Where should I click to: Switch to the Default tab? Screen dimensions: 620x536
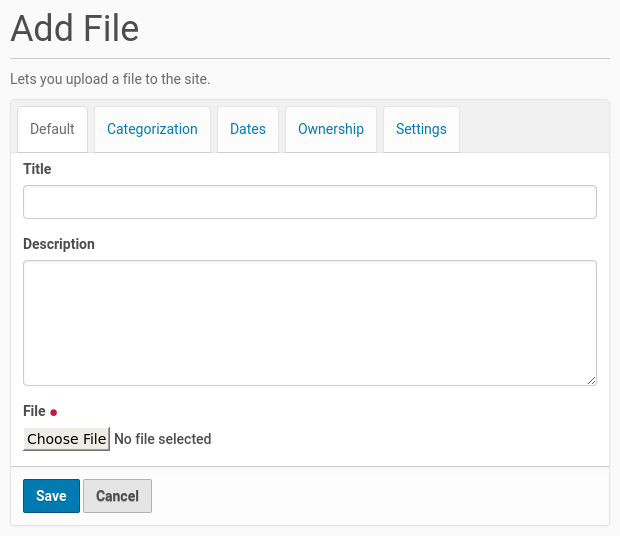click(x=52, y=129)
